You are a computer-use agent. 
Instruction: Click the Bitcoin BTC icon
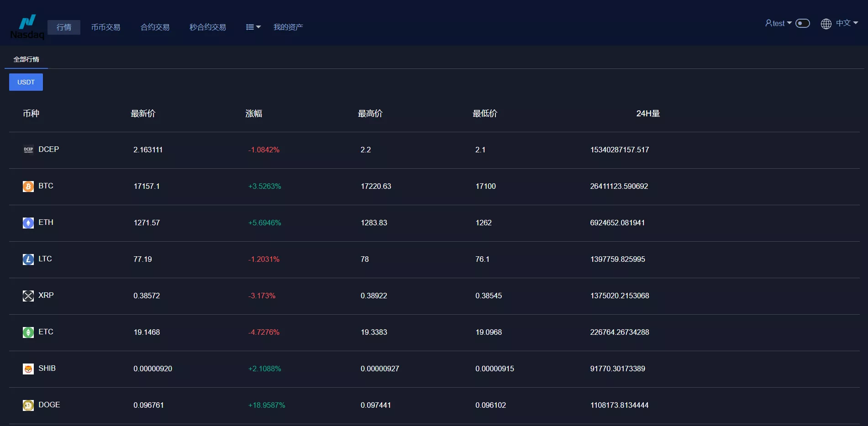click(28, 186)
